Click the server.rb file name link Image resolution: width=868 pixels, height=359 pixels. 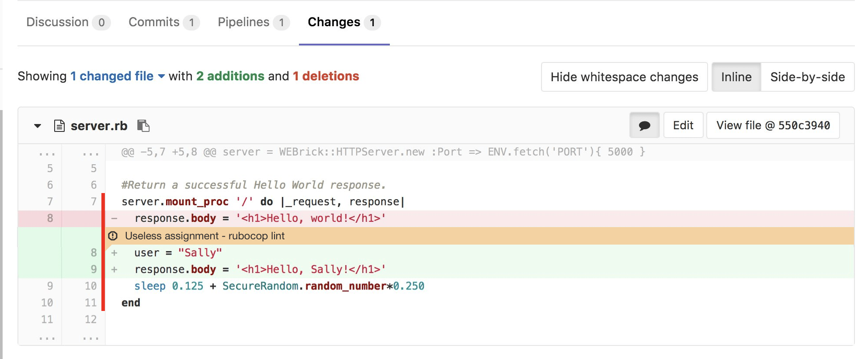tap(99, 126)
